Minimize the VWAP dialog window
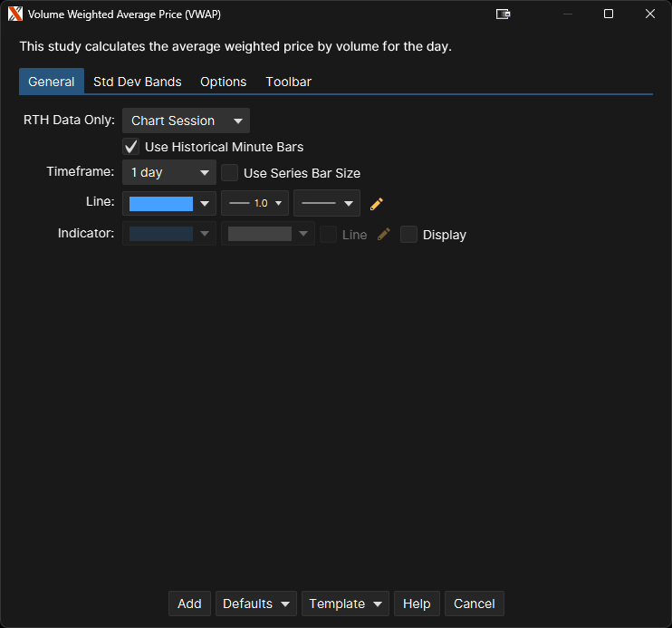The height and width of the screenshot is (628, 672). click(x=568, y=14)
